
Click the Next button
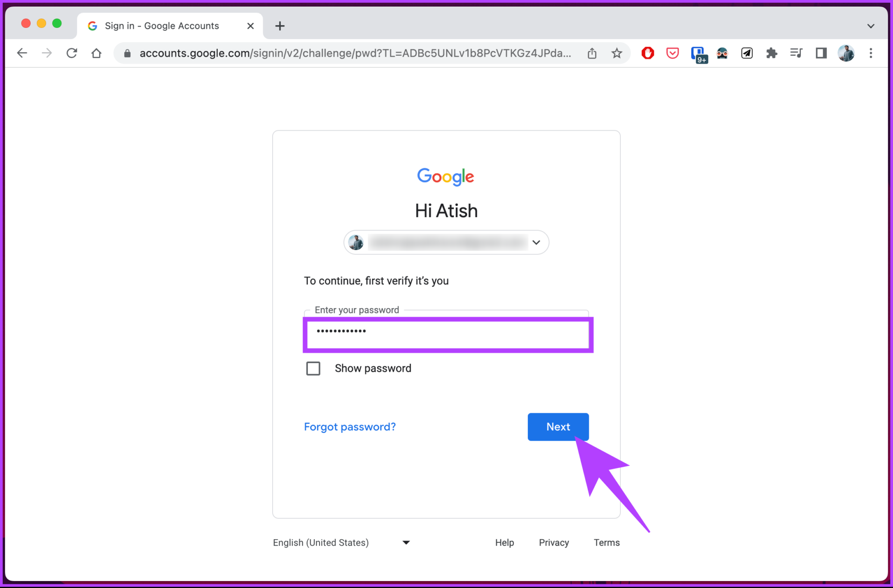(558, 427)
